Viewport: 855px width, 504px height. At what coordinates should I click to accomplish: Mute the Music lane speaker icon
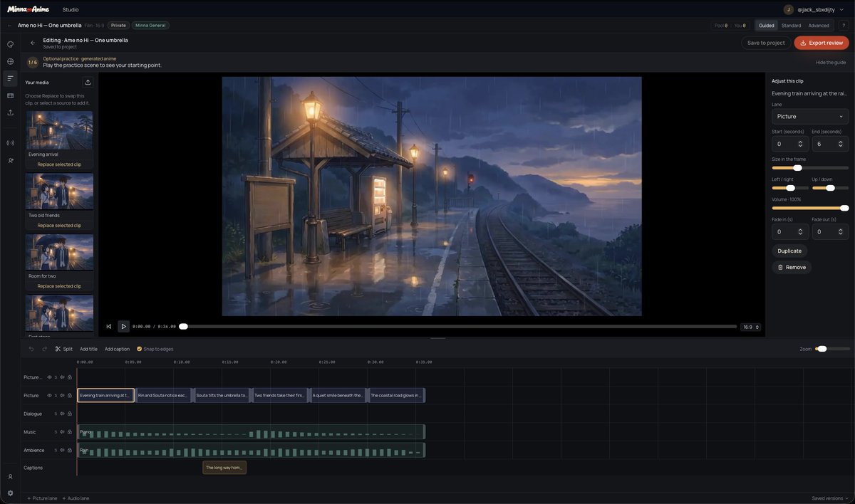coord(63,432)
